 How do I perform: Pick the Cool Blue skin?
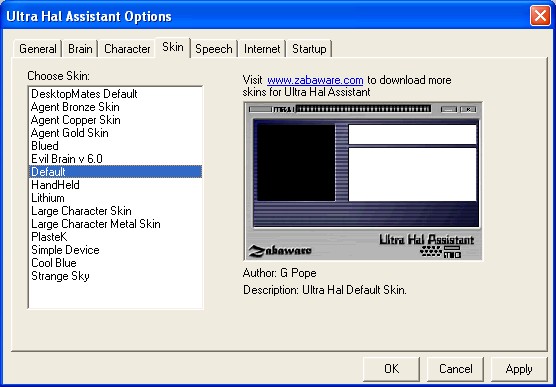tap(115, 263)
